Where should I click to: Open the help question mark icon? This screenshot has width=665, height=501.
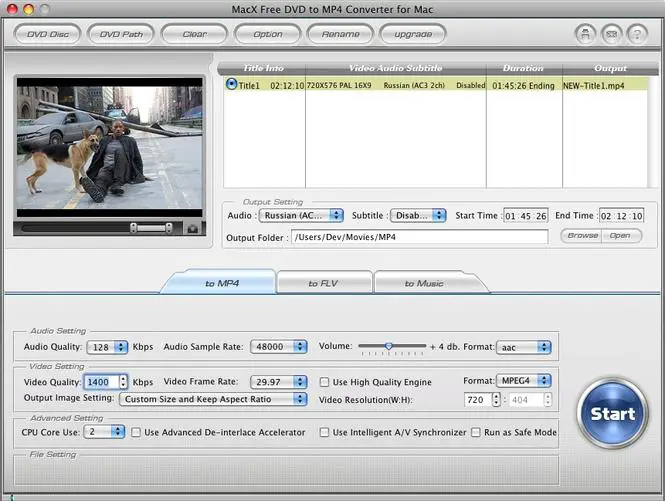(x=637, y=34)
